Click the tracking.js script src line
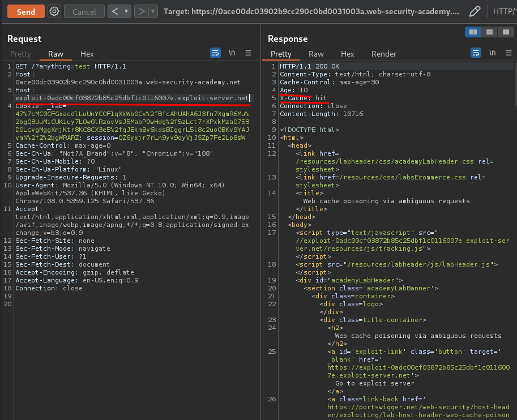Viewport: 517px width, 420px height. click(402, 245)
